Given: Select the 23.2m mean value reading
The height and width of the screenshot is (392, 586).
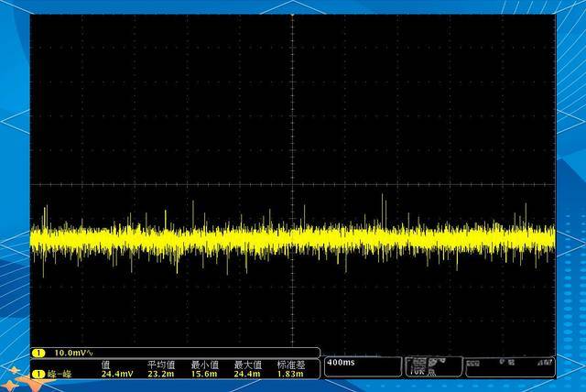Looking at the screenshot, I should point(161,374).
